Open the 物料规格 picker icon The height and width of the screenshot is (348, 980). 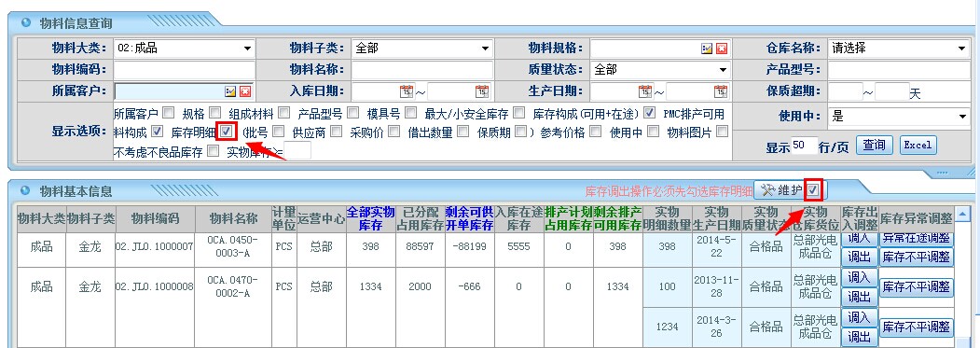coord(707,49)
